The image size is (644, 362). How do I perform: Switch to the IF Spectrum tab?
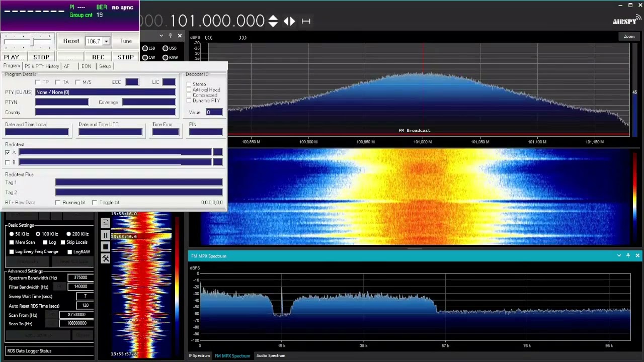click(x=199, y=355)
